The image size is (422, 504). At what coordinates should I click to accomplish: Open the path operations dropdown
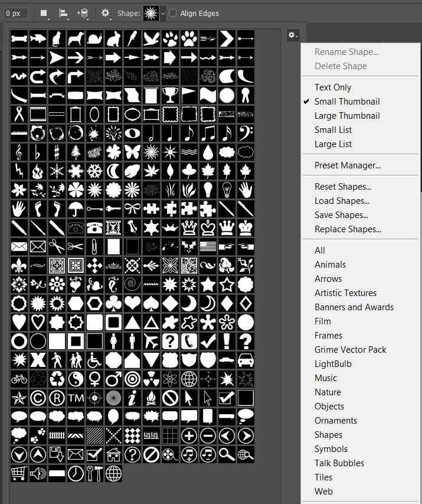click(44, 14)
